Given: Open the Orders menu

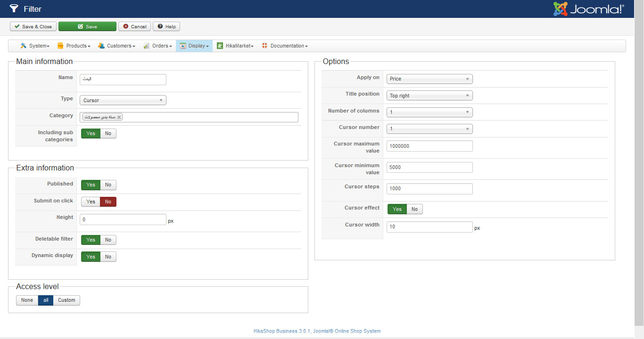Looking at the screenshot, I should [157, 46].
